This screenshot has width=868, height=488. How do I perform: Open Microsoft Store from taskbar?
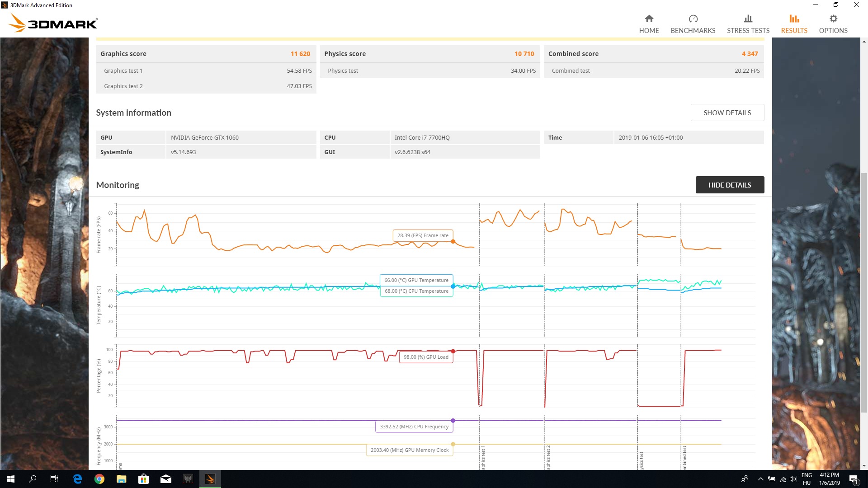tap(144, 479)
